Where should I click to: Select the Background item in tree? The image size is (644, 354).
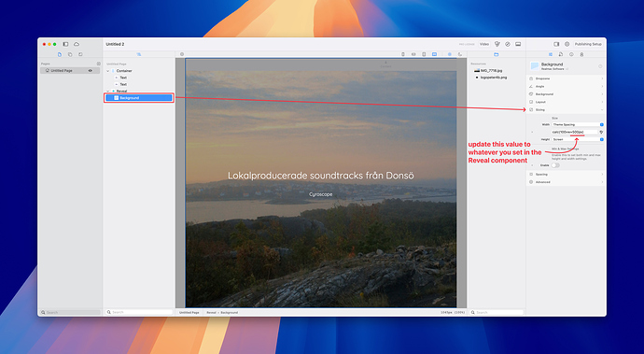139,98
